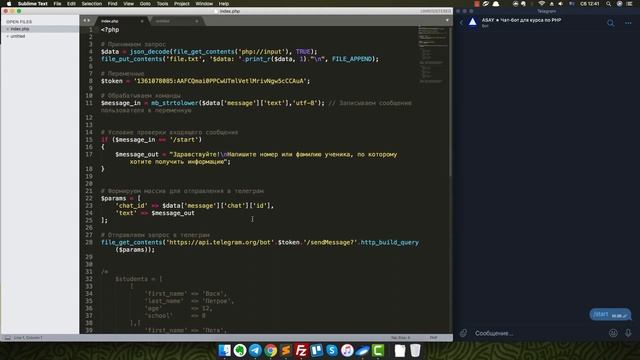Search within the Telegram chat
The width and height of the screenshot is (640, 360).
[x=611, y=23]
